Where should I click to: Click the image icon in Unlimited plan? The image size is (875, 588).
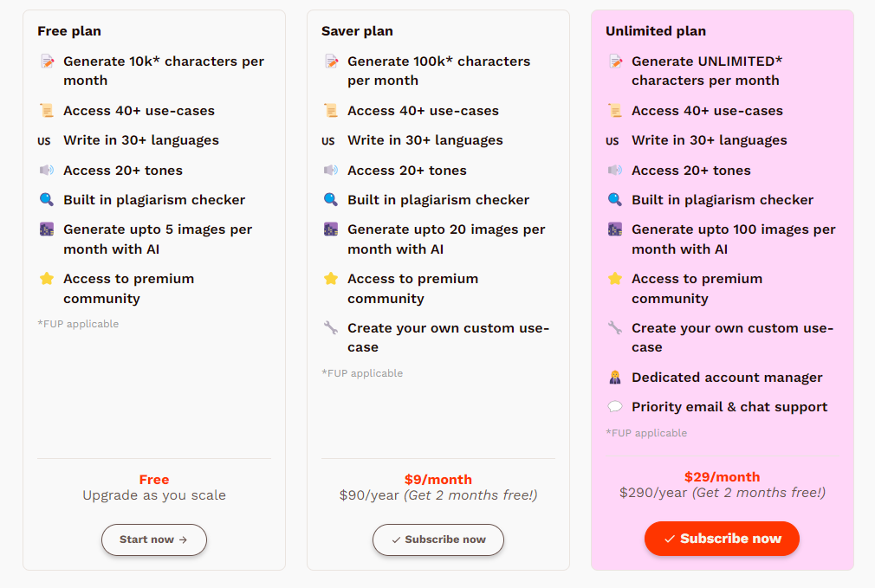pyautogui.click(x=615, y=229)
